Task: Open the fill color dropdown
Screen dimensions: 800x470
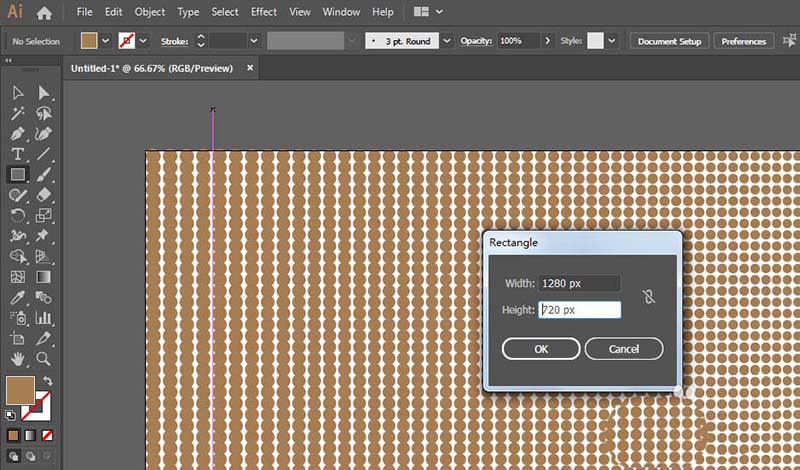Action: pos(106,41)
